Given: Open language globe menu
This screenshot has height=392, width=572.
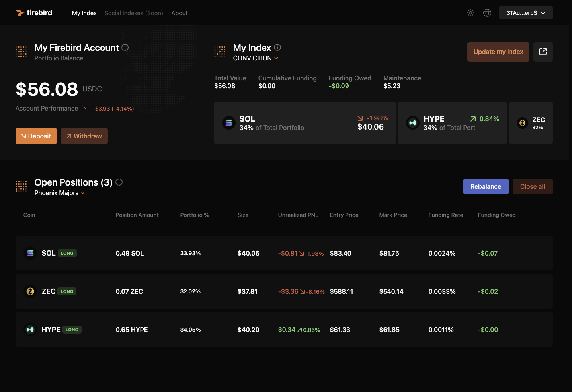Looking at the screenshot, I should tap(487, 13).
